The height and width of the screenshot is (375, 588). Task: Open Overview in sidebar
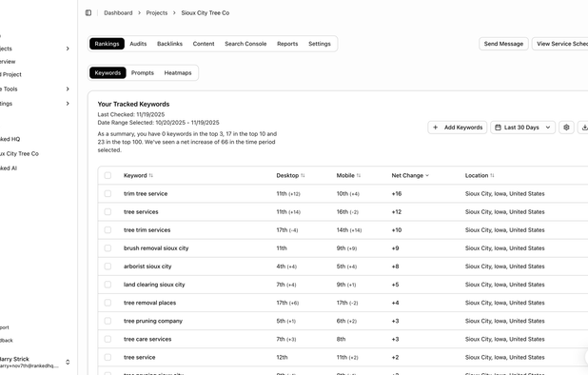(x=8, y=62)
